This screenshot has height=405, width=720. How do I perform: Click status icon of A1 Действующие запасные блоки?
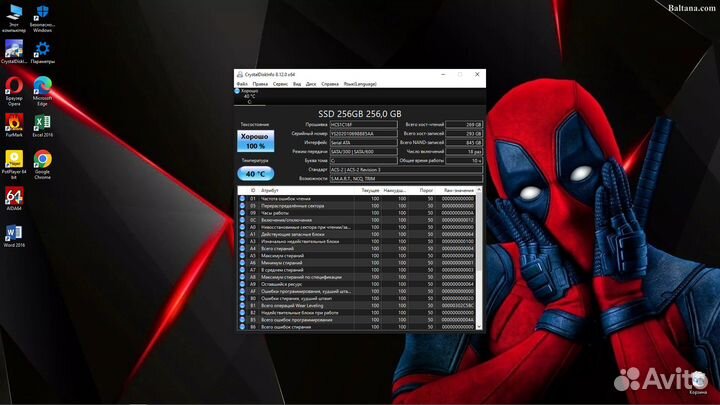[x=242, y=234]
